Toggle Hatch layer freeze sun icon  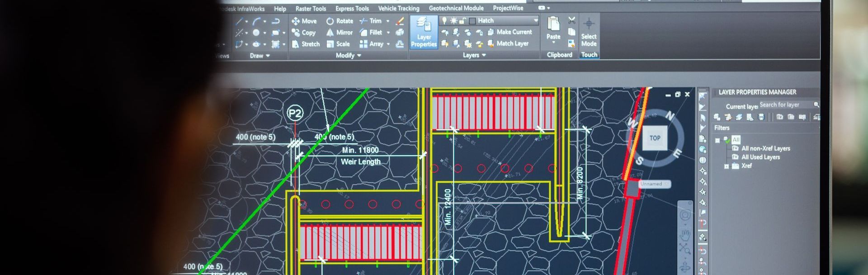(x=453, y=21)
